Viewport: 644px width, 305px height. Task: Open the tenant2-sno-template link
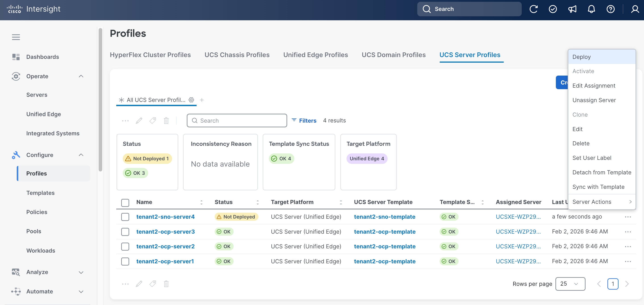384,217
